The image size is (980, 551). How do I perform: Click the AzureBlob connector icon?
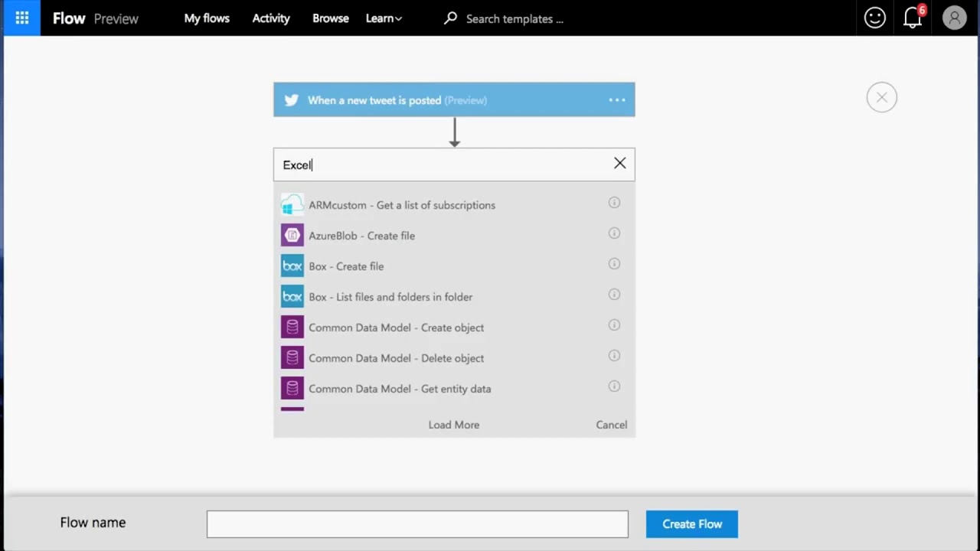tap(292, 236)
